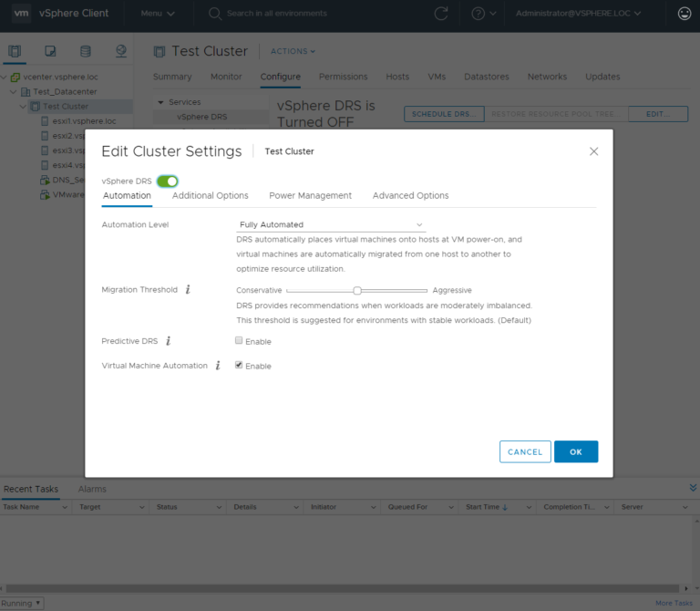700x611 pixels.
Task: Click the esxi4 host icon
Action: click(45, 165)
